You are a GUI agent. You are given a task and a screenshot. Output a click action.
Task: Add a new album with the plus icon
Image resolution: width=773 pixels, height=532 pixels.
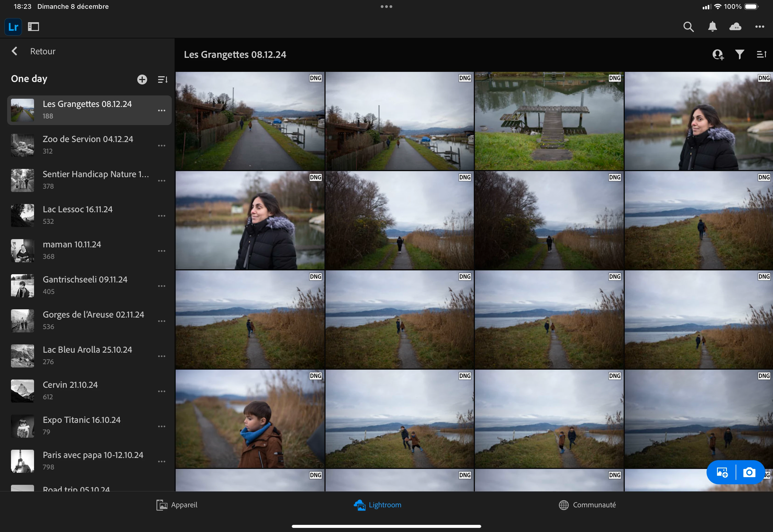pos(142,79)
